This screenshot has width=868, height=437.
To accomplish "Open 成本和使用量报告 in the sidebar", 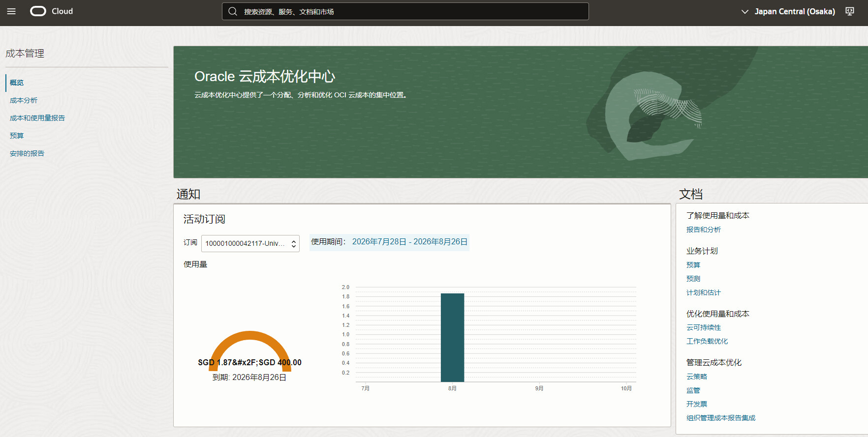I will click(37, 118).
